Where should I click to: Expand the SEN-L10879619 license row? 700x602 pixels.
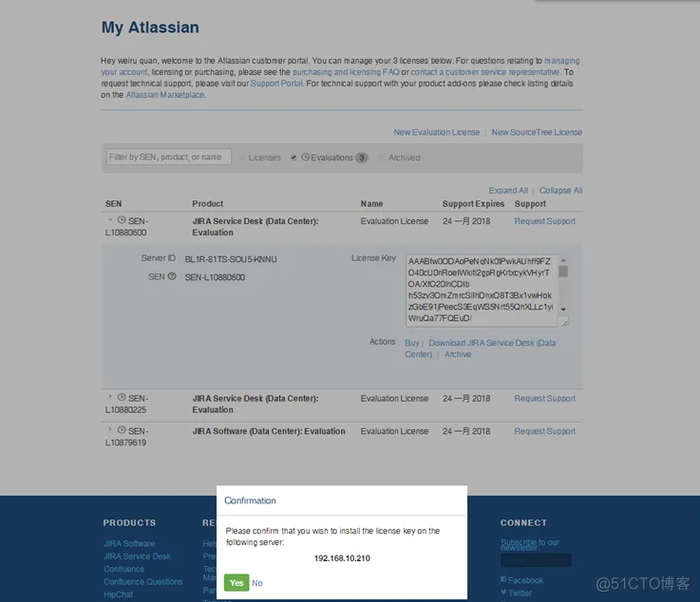pos(110,430)
